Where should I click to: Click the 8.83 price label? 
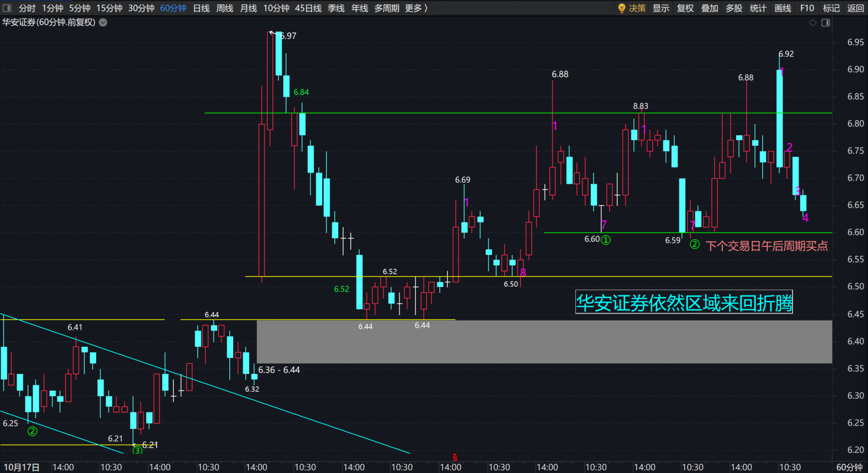[x=640, y=106]
